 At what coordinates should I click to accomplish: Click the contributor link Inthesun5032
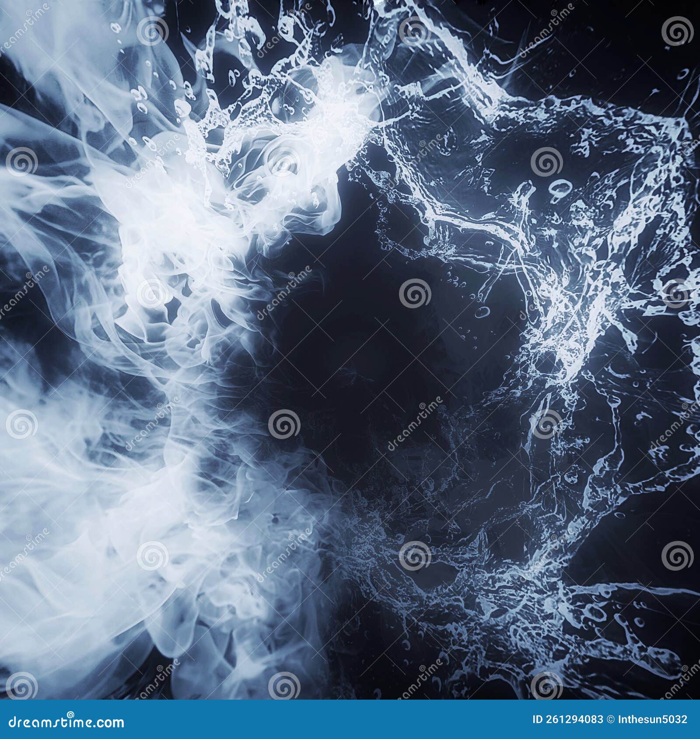pos(653,719)
